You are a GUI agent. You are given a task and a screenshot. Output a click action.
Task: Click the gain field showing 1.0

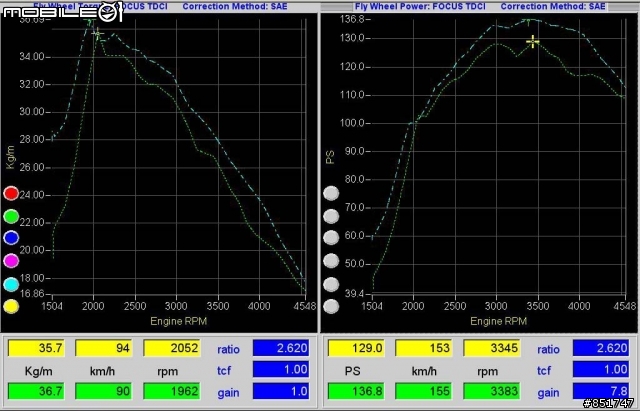[281, 391]
